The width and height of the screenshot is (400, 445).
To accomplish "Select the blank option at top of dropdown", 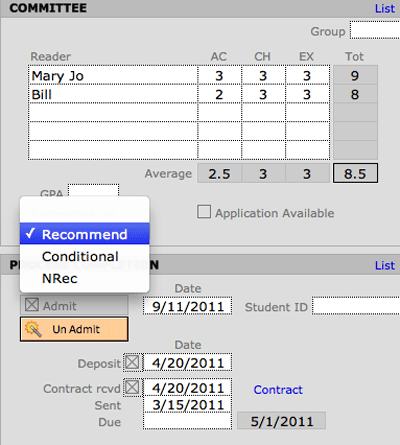I will [x=85, y=212].
